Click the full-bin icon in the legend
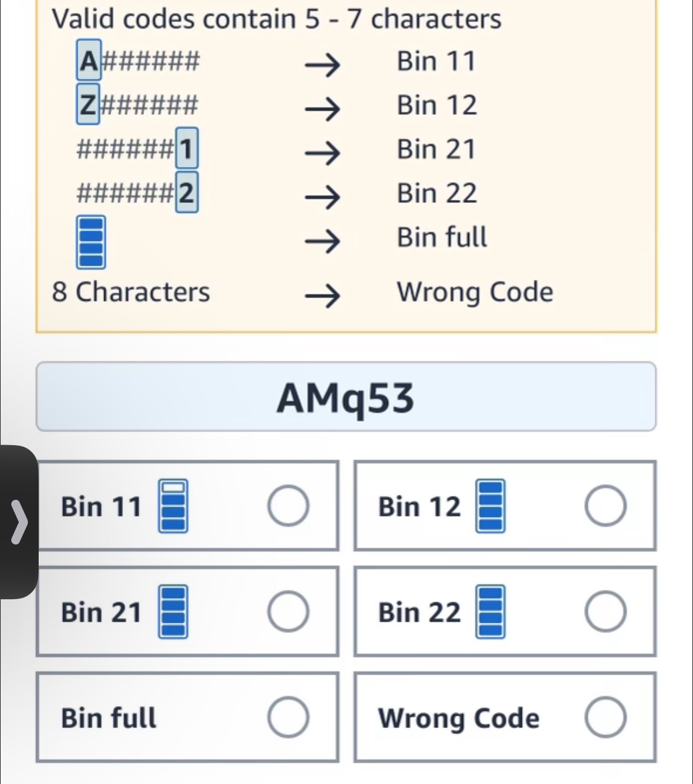Viewport: 693px width, 784px height. coord(91,242)
